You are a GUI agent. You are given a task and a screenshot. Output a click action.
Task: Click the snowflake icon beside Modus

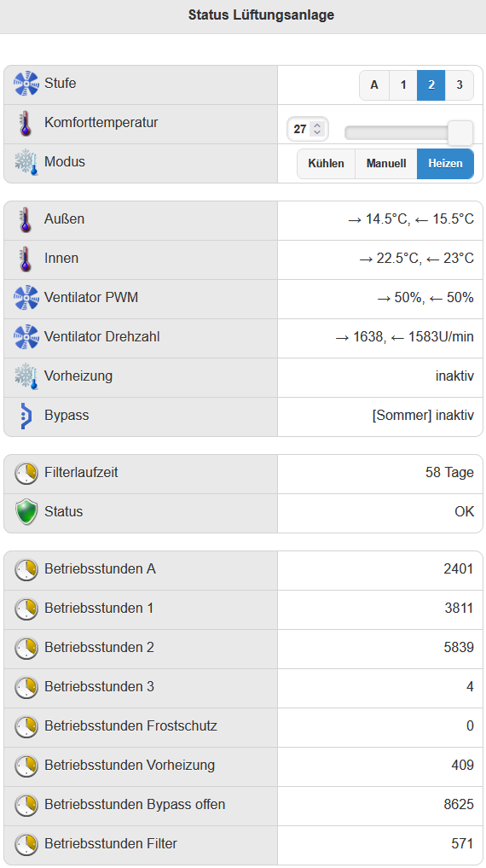(x=26, y=163)
